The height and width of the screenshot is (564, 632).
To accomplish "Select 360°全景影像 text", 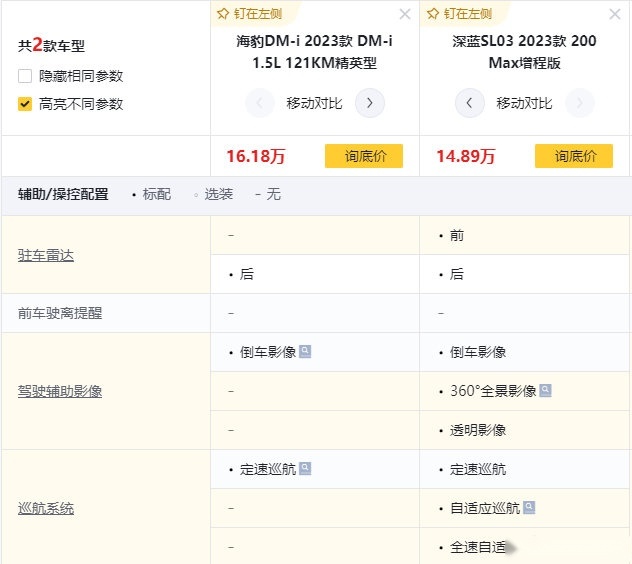I will point(493,391).
